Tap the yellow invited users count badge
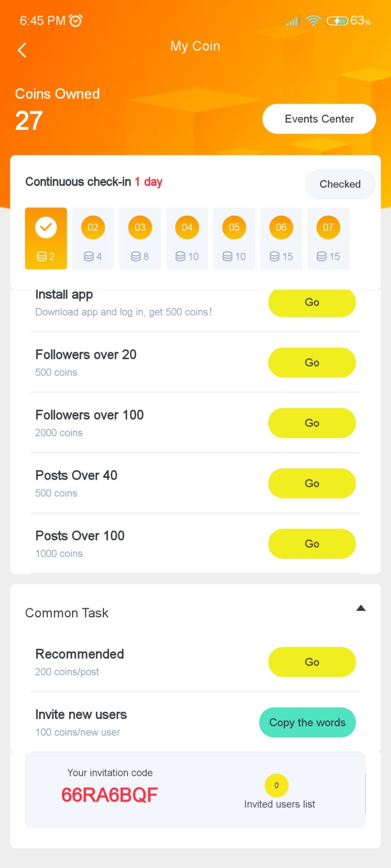 pos(276,785)
